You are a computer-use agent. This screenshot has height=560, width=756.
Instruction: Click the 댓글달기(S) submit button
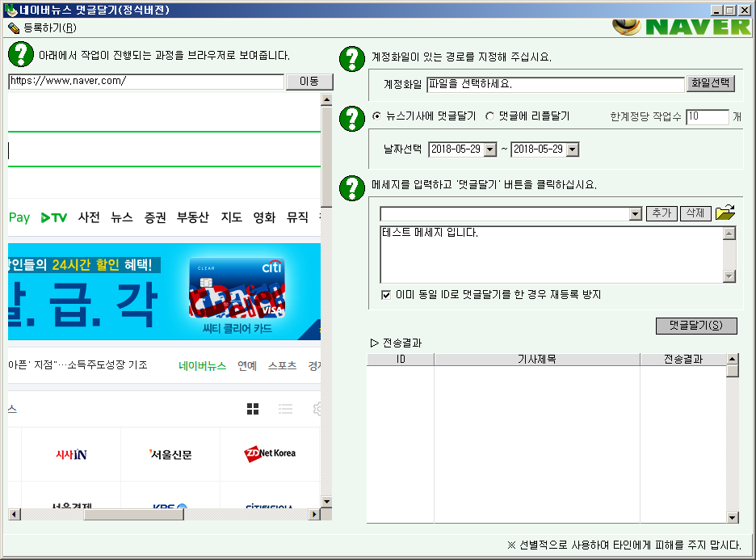[x=696, y=326]
